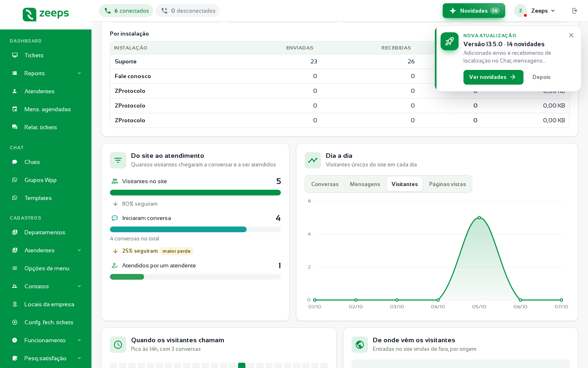Image resolution: width=588 pixels, height=368 pixels.
Task: Click the Instalação column header
Action: click(x=131, y=48)
